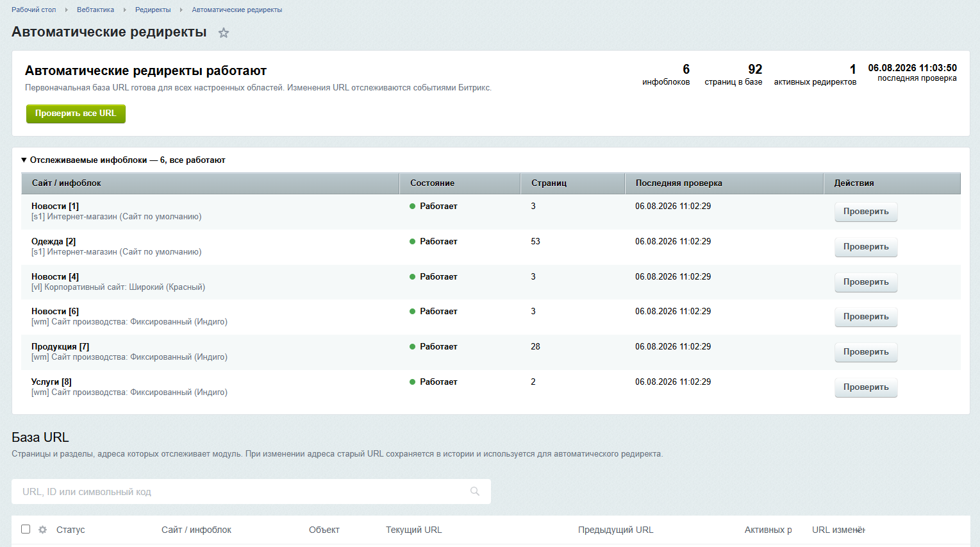Click the База URL heading
The height and width of the screenshot is (547, 980).
[40, 437]
